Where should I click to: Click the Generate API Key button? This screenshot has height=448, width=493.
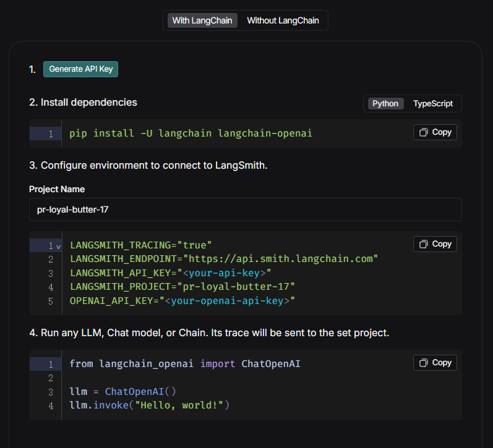[x=80, y=69]
